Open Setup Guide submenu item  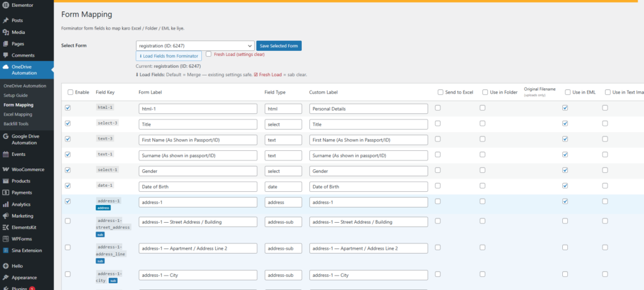(16, 95)
